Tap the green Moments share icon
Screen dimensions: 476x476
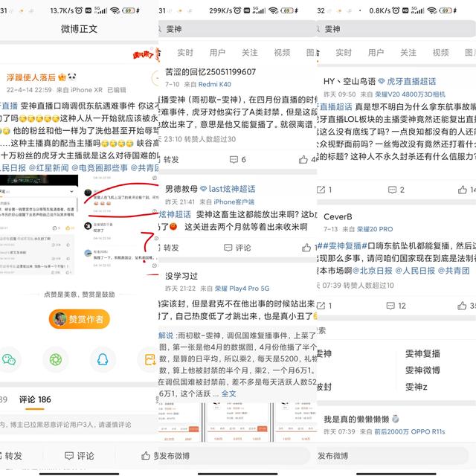click(x=56, y=360)
